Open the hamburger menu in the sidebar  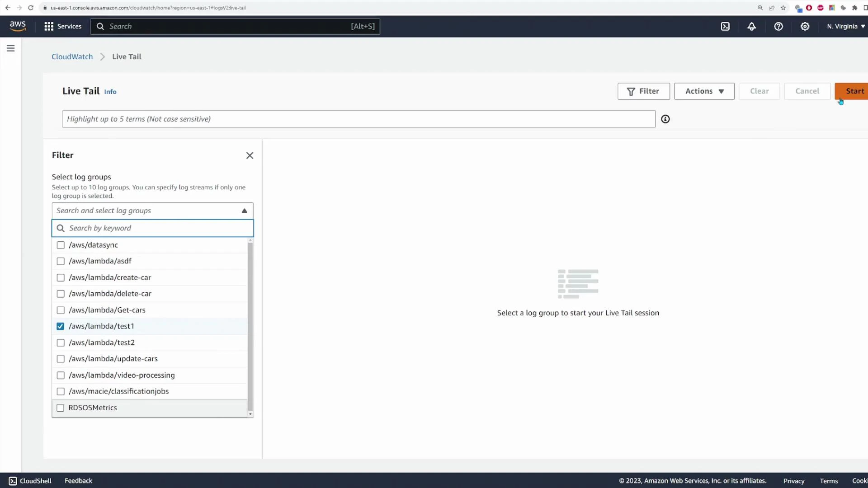(x=11, y=48)
